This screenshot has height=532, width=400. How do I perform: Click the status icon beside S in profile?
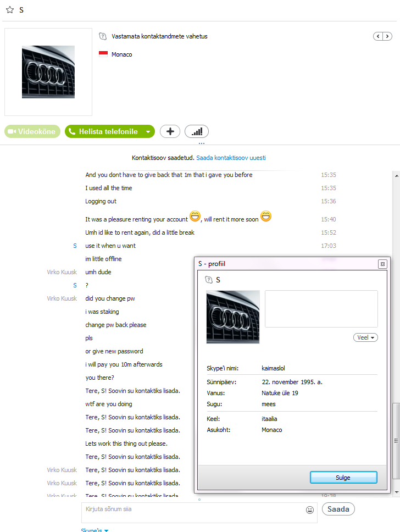coord(209,280)
